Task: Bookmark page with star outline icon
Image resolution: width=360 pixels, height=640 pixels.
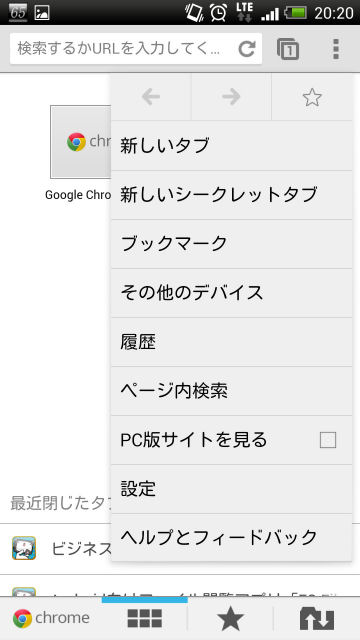Action: 312,97
